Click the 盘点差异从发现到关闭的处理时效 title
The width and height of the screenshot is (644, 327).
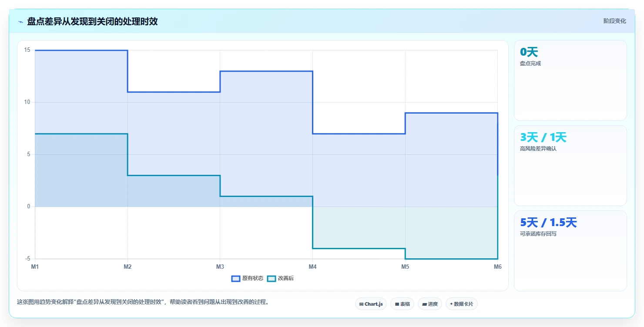point(92,22)
